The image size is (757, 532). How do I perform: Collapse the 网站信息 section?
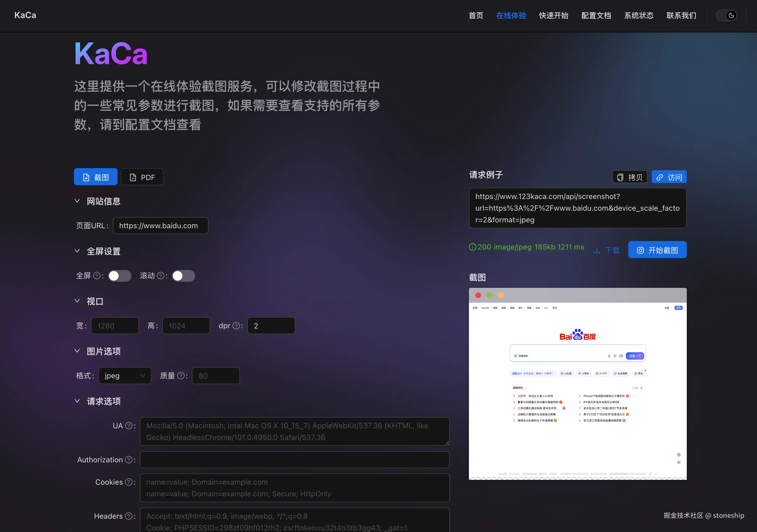pos(77,201)
